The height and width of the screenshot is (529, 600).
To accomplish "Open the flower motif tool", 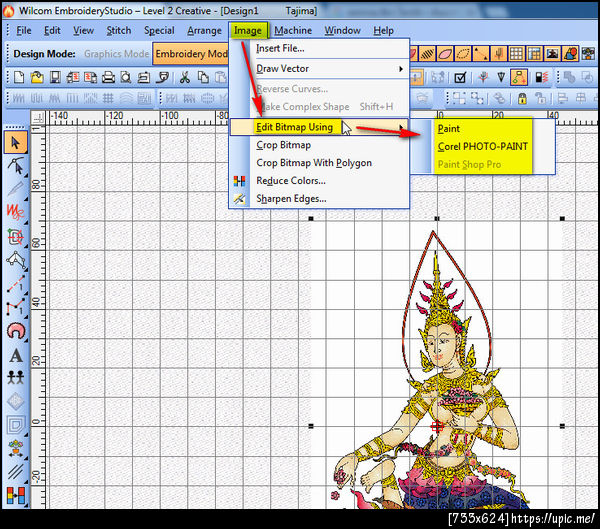I will click(x=15, y=447).
